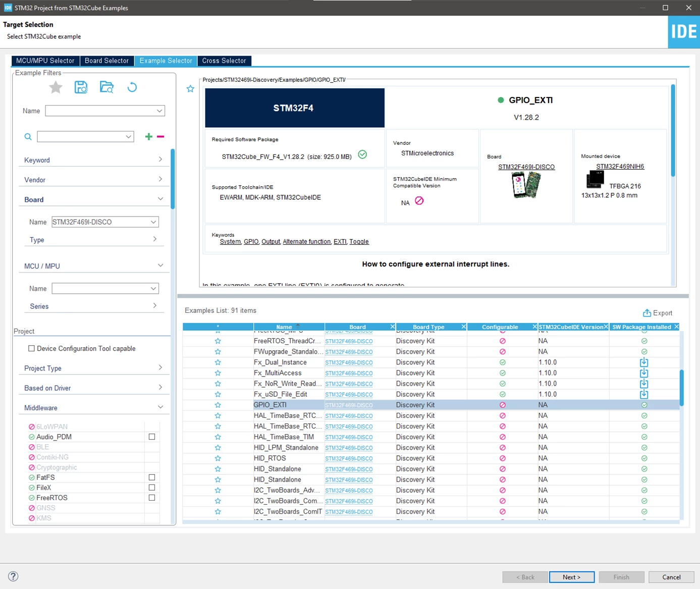Click the save search filter icon
Image resolution: width=700 pixels, height=589 pixels.
pyautogui.click(x=81, y=87)
